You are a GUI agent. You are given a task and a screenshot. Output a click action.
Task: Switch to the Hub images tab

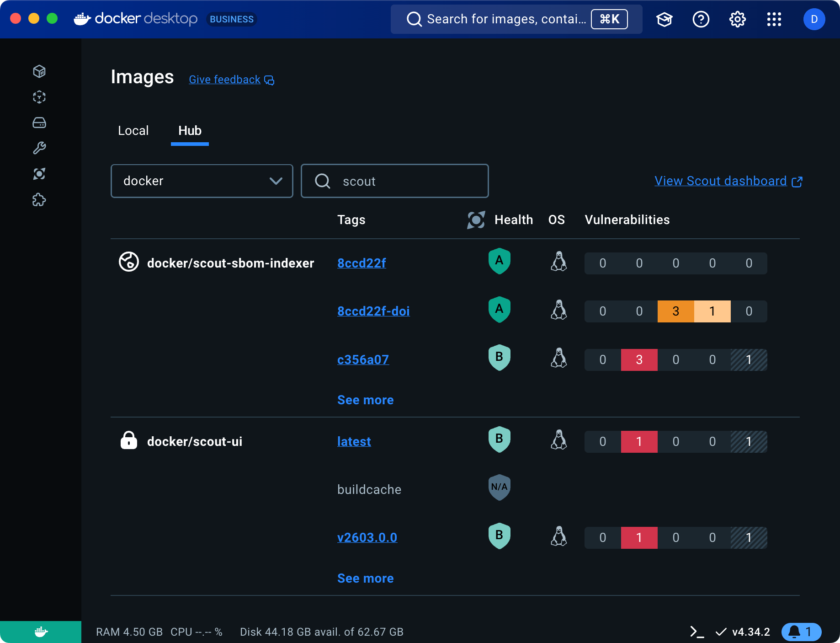point(190,131)
